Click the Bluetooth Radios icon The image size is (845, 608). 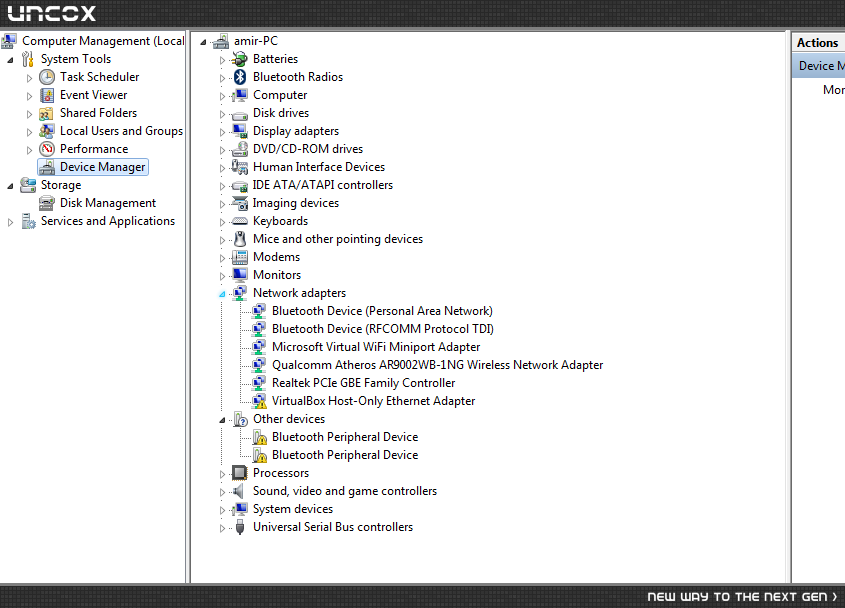coord(240,77)
